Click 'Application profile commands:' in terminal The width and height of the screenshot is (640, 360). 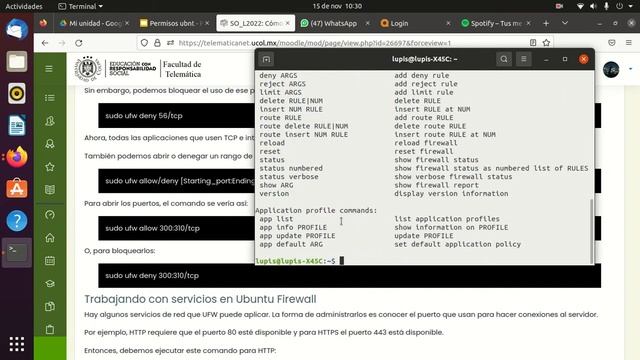[x=316, y=210]
